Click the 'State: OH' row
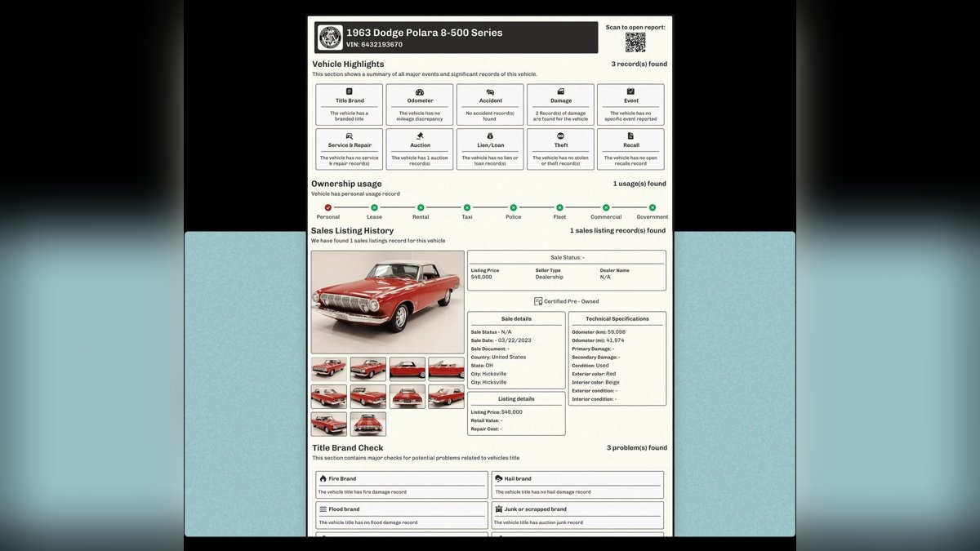980x551 pixels. pyautogui.click(x=482, y=366)
